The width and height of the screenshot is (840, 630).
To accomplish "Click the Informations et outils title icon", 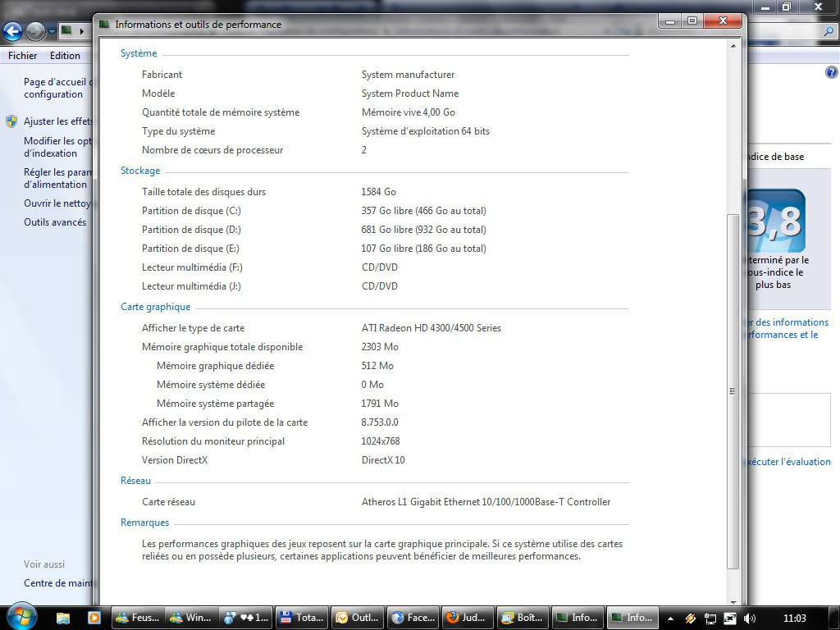I will pyautogui.click(x=104, y=24).
